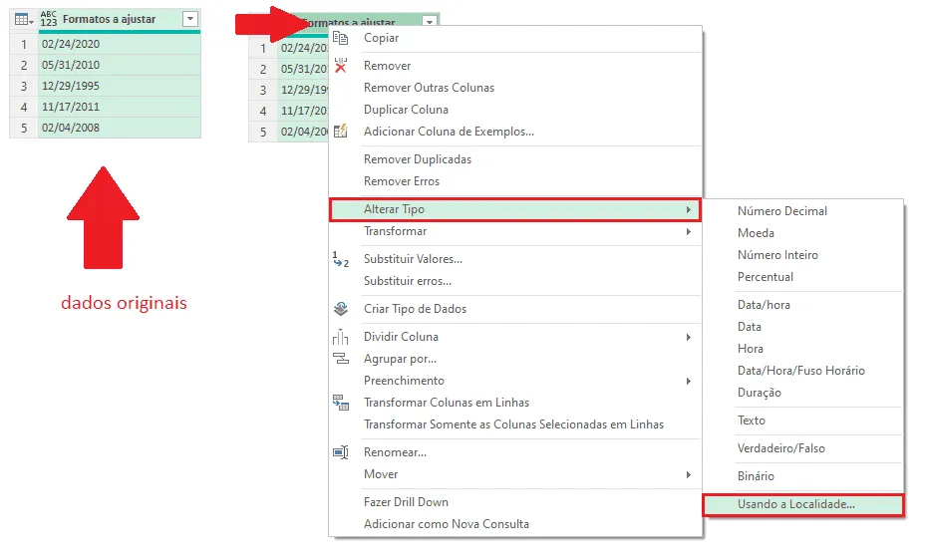Open the Alterar Tipo menu entry

point(515,209)
